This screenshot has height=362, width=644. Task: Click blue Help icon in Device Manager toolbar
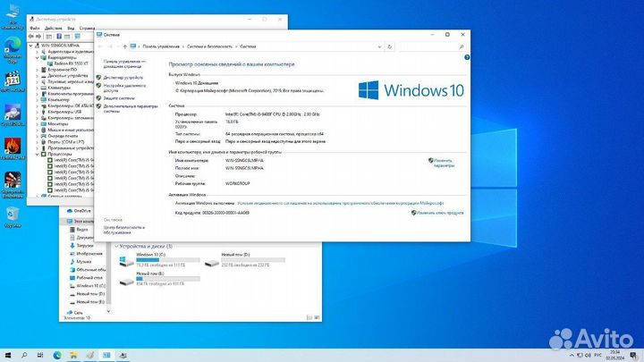click(59, 37)
